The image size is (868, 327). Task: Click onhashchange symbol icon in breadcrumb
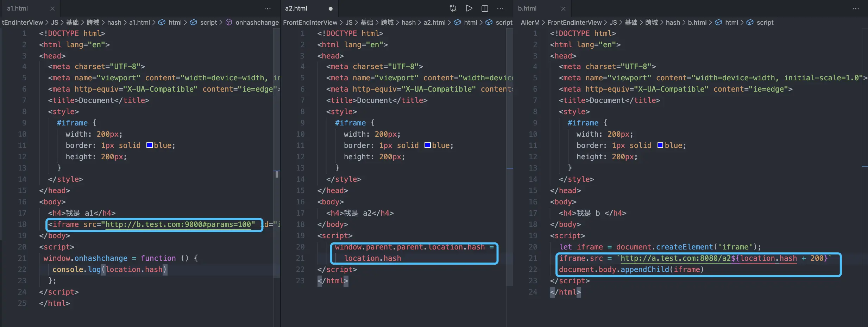tap(229, 22)
